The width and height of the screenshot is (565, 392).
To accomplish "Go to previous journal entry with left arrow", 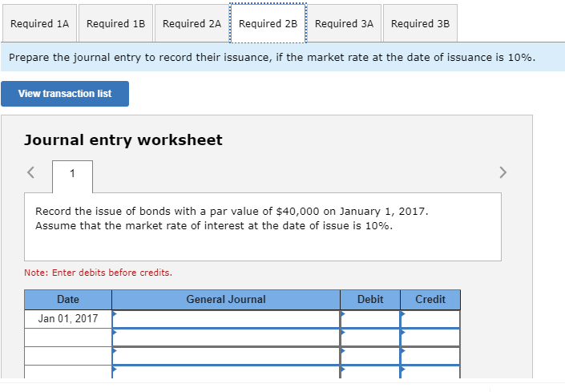I will pos(31,172).
